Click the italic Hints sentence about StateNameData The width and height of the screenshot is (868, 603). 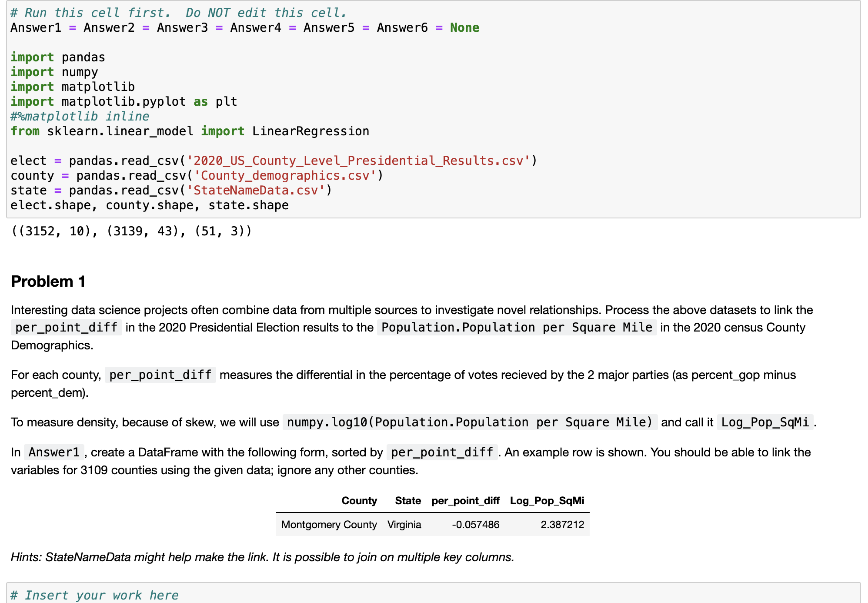[x=262, y=557]
